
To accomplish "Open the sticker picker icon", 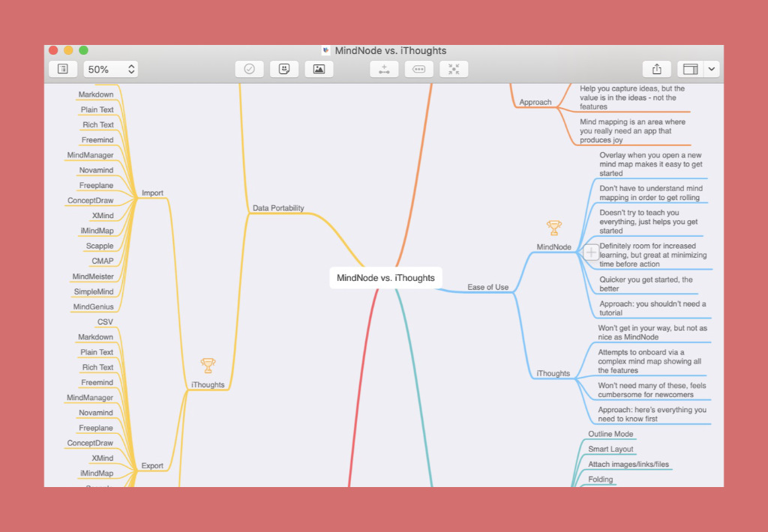I will [284, 69].
